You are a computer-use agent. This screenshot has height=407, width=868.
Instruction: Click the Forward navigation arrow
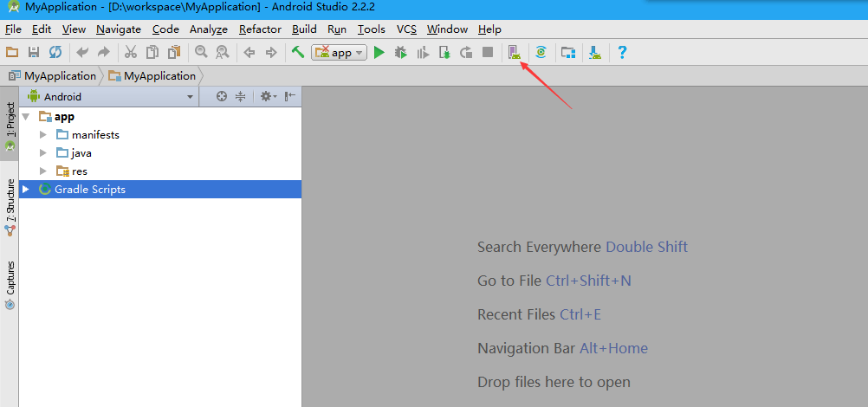(x=271, y=53)
